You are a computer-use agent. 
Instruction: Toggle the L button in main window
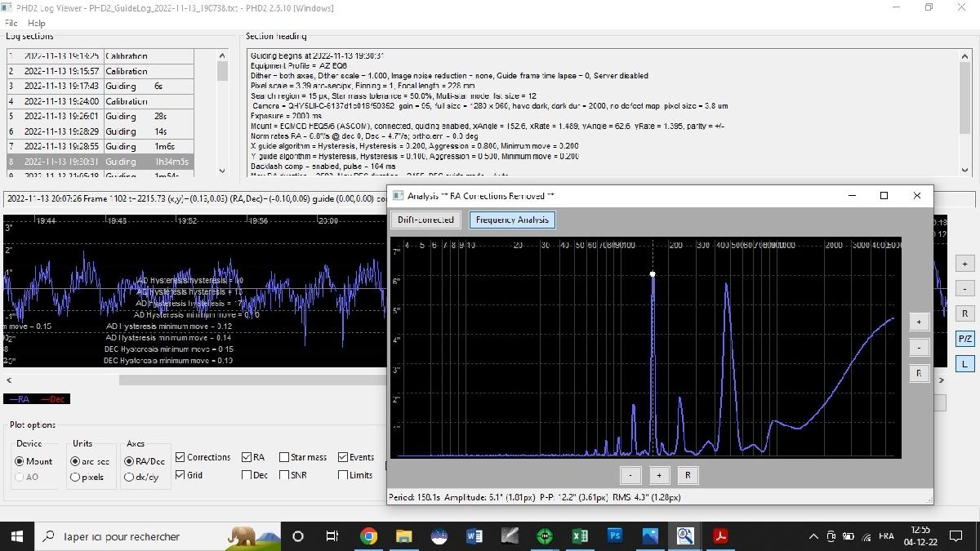[964, 363]
